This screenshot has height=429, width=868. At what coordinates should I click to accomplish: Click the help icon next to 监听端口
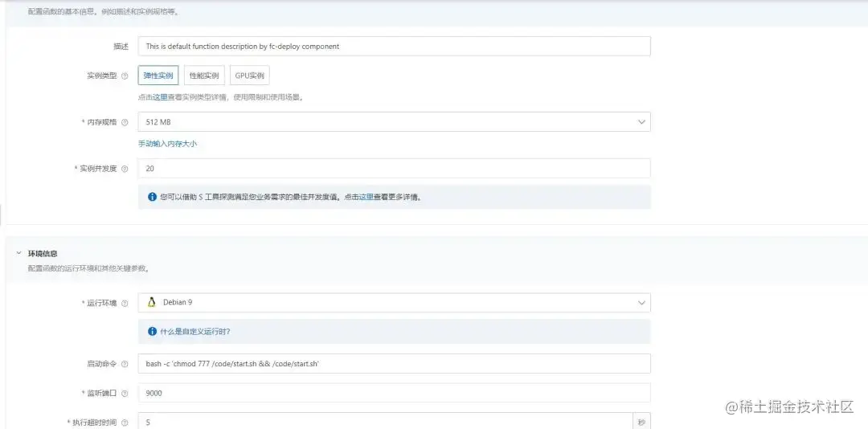click(x=125, y=393)
